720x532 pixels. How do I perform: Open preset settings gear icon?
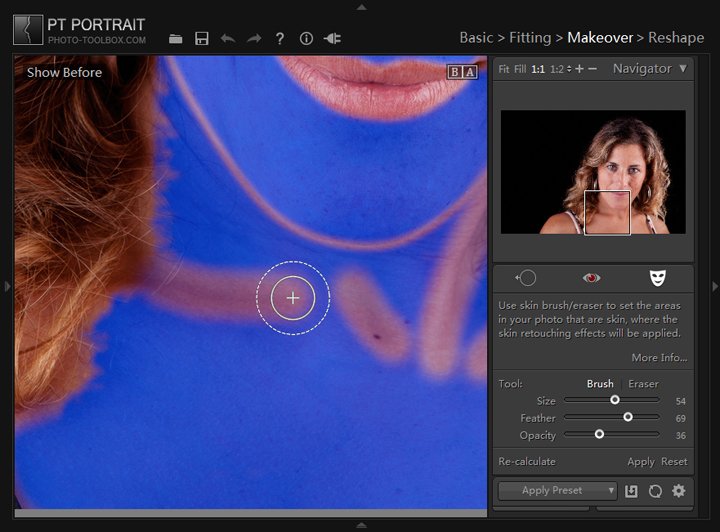pos(678,491)
